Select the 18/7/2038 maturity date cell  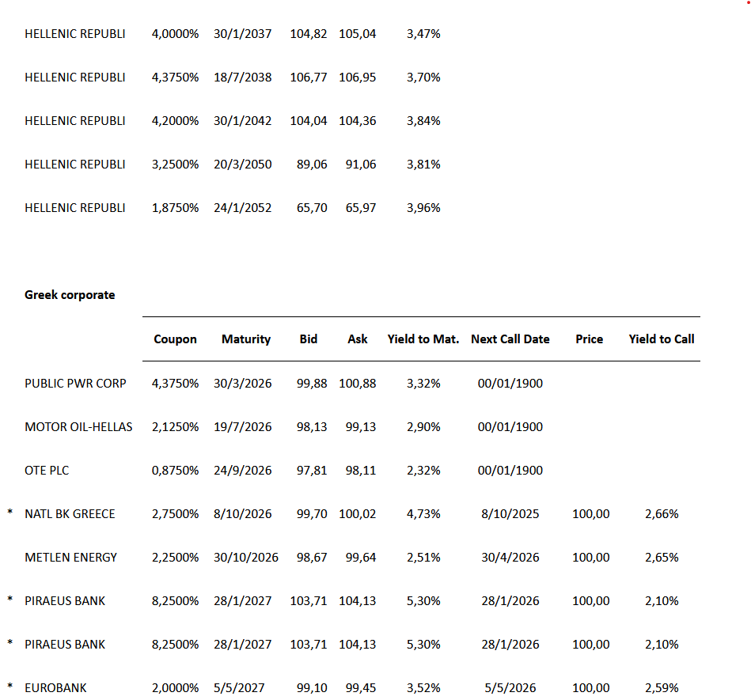(242, 78)
